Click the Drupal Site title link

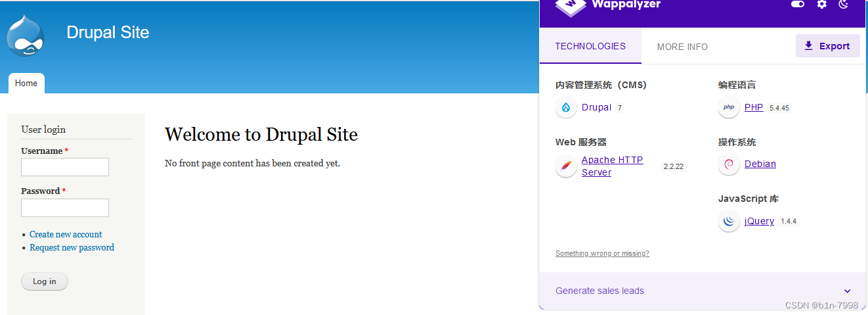108,32
